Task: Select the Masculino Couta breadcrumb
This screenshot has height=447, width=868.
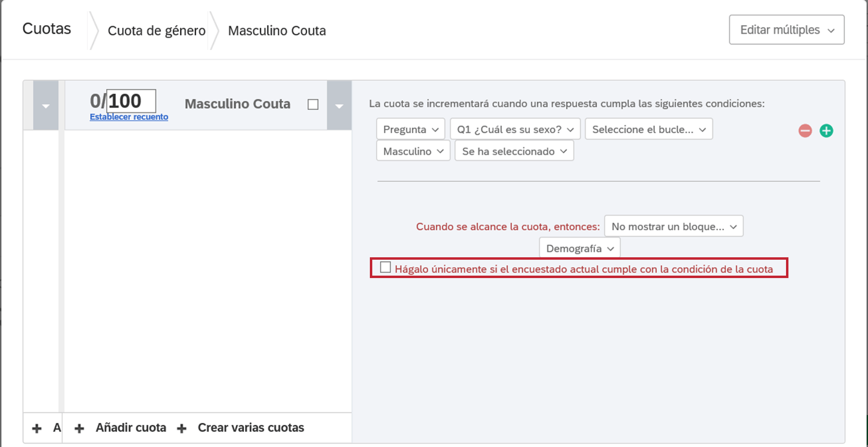Action: pyautogui.click(x=277, y=30)
